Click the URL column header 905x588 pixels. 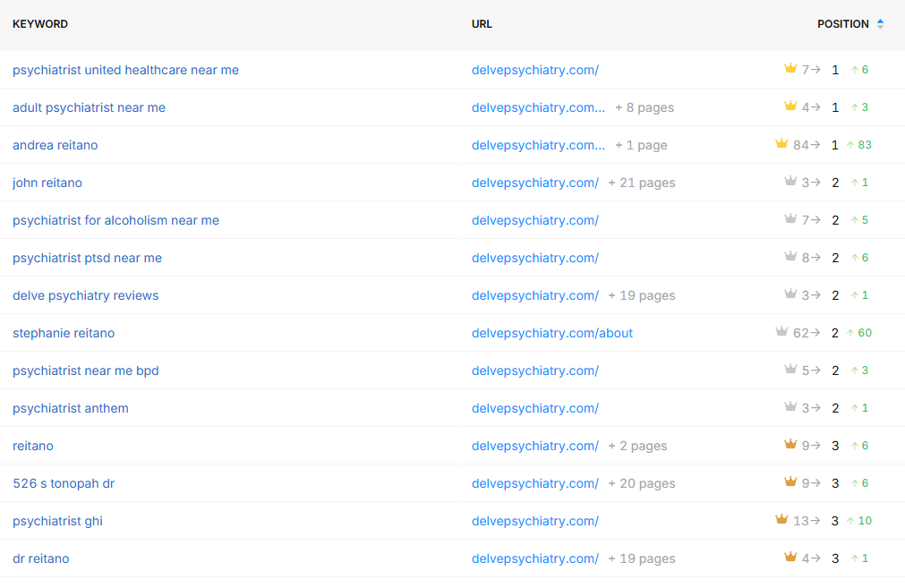tap(482, 23)
